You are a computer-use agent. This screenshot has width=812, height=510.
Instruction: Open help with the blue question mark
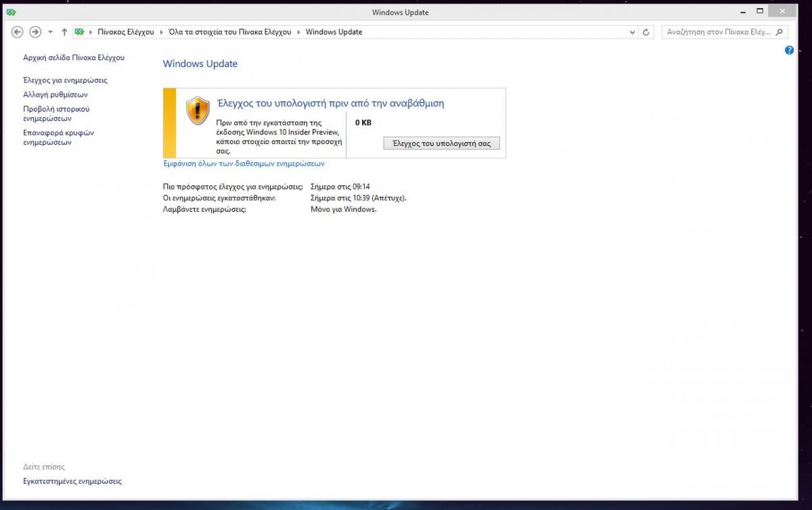(789, 50)
